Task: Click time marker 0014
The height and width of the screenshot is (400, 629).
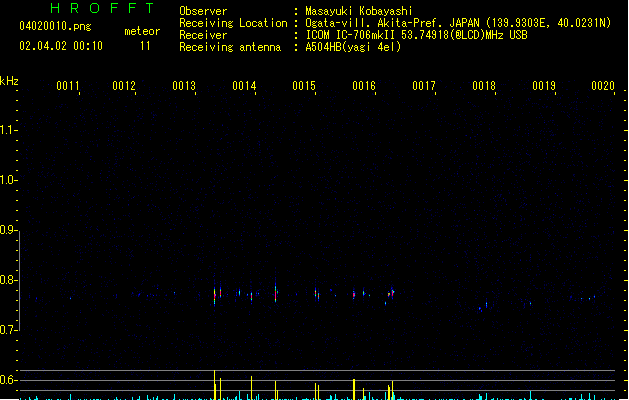Action: point(244,86)
